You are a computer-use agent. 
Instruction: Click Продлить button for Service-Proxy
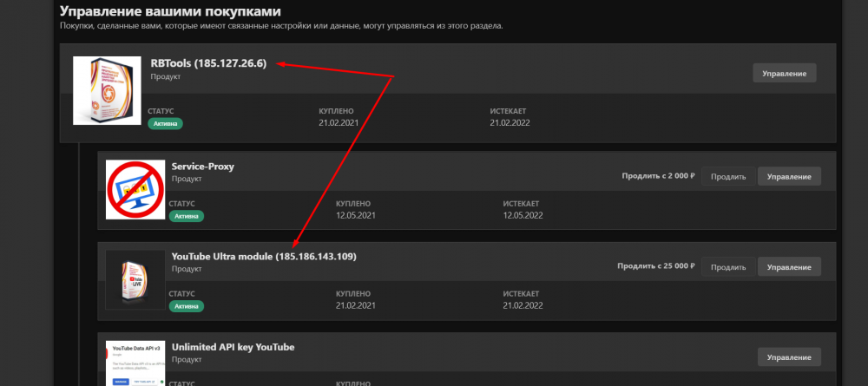(x=727, y=176)
